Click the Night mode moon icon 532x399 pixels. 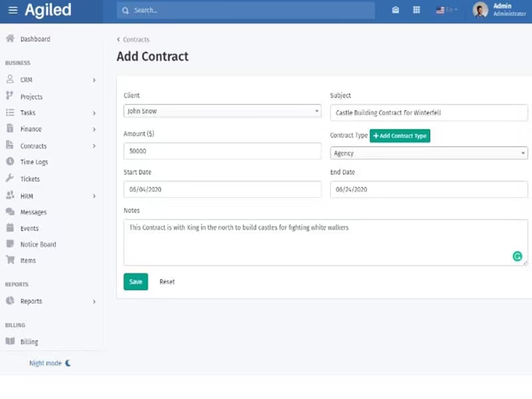tap(68, 363)
